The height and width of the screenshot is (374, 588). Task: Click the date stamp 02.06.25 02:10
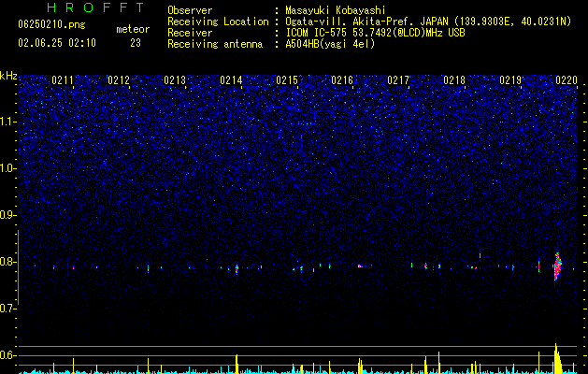pos(57,43)
